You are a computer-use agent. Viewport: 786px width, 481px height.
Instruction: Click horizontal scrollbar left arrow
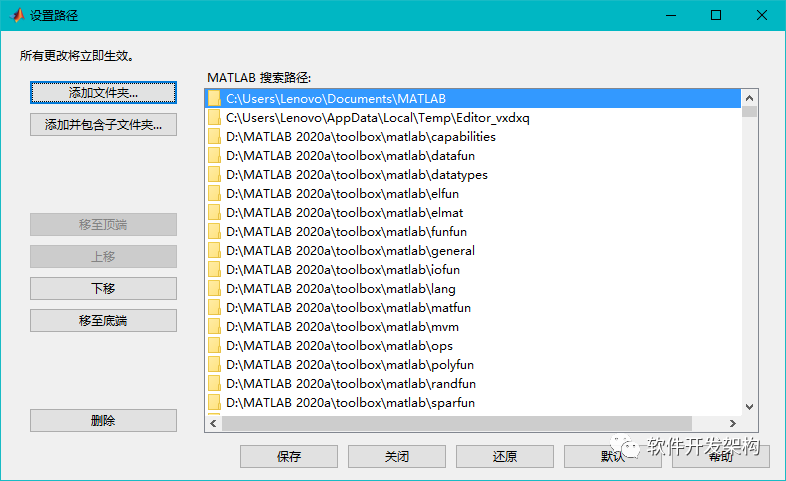point(214,423)
